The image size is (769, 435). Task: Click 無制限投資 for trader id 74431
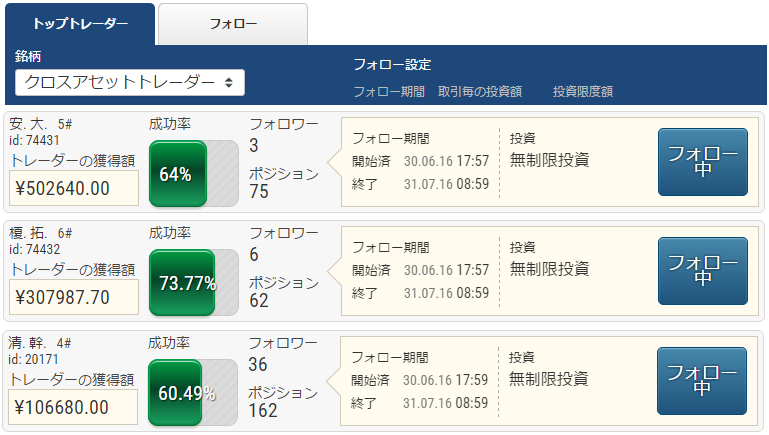549,160
